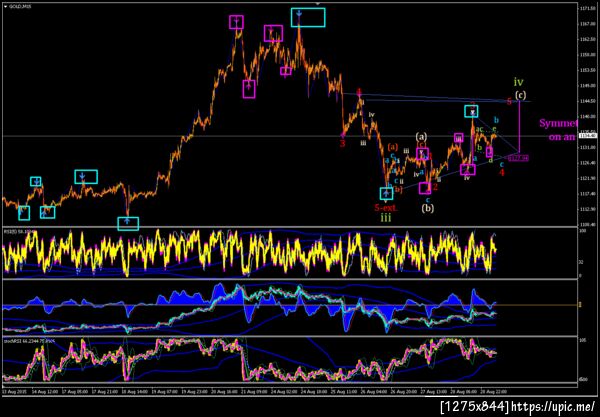The image size is (600, 417).
Task: Click the 1121.90 price scale label
Action: pyautogui.click(x=588, y=178)
